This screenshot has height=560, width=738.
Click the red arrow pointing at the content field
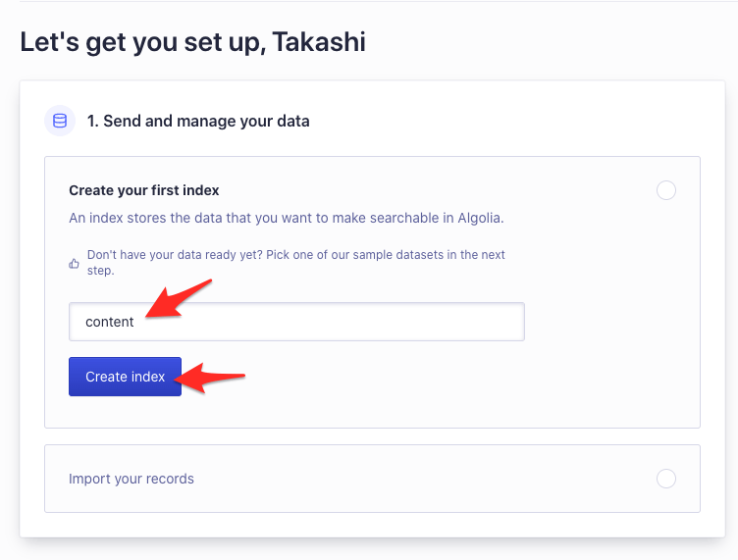pyautogui.click(x=179, y=298)
